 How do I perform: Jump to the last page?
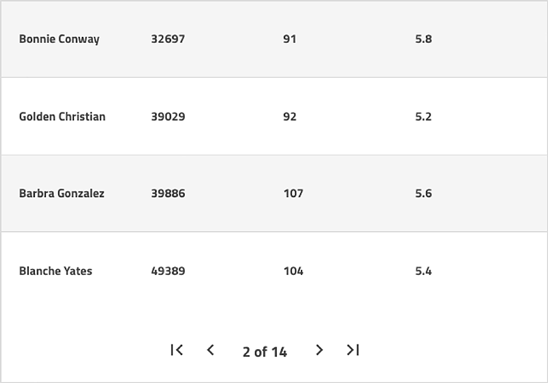point(353,350)
